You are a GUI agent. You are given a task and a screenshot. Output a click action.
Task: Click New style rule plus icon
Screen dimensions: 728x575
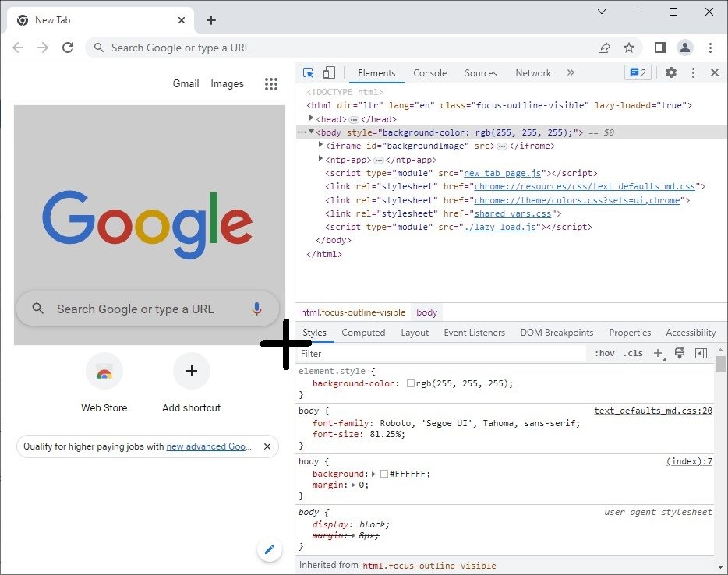pyautogui.click(x=659, y=354)
